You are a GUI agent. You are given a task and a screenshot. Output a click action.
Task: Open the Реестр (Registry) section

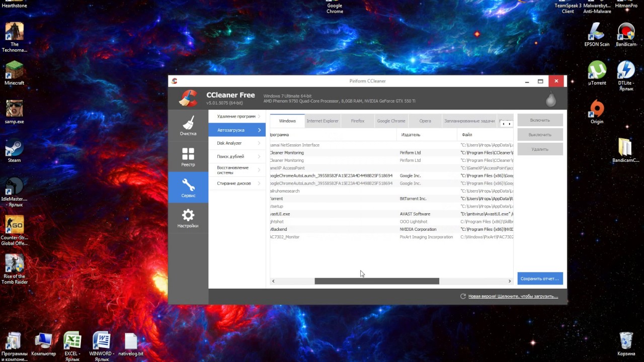pyautogui.click(x=188, y=157)
